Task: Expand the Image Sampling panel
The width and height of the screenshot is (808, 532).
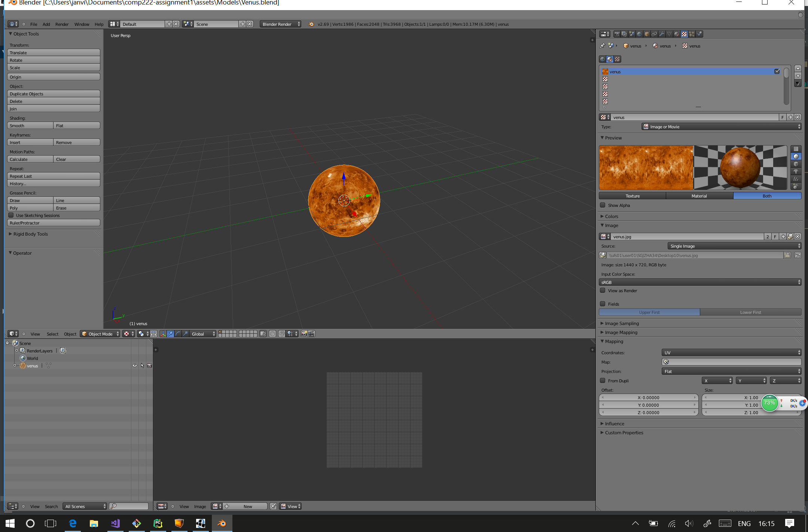Action: pyautogui.click(x=622, y=323)
